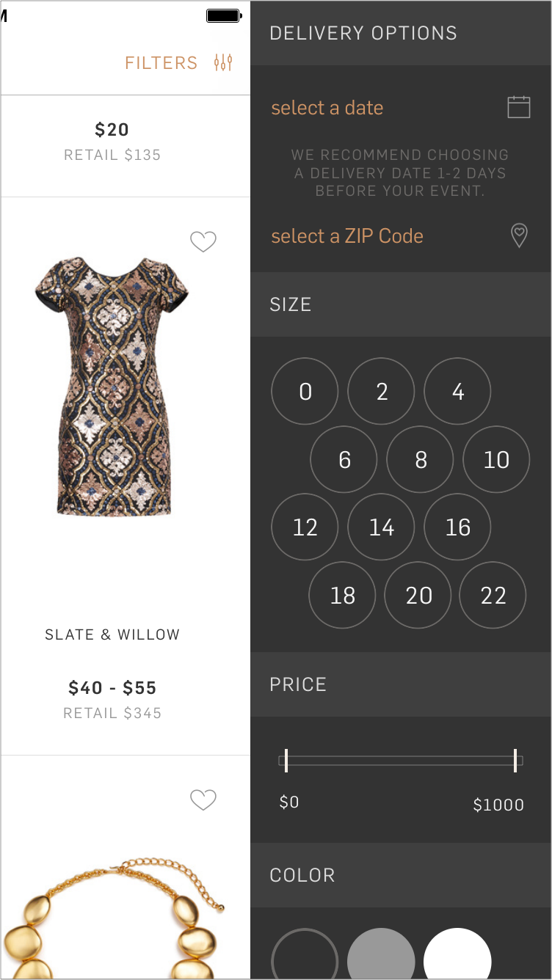Screen dimensions: 552x980
Task: Open the Slate & Willow product name
Action: pyautogui.click(x=112, y=635)
